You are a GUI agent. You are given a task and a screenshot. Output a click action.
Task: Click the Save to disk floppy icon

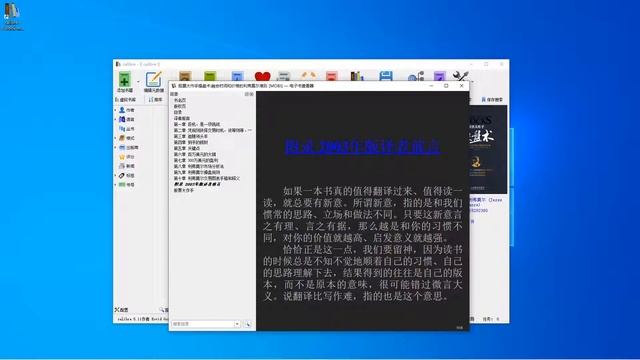click(386, 76)
